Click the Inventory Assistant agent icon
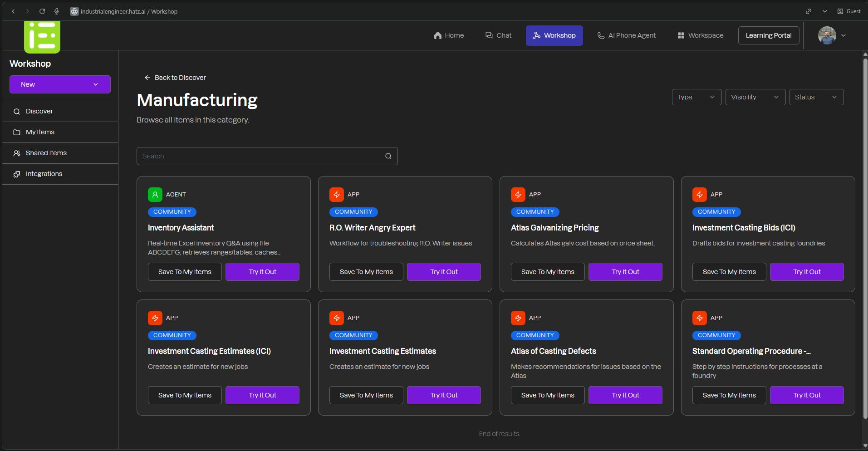The width and height of the screenshot is (868, 451). (155, 194)
